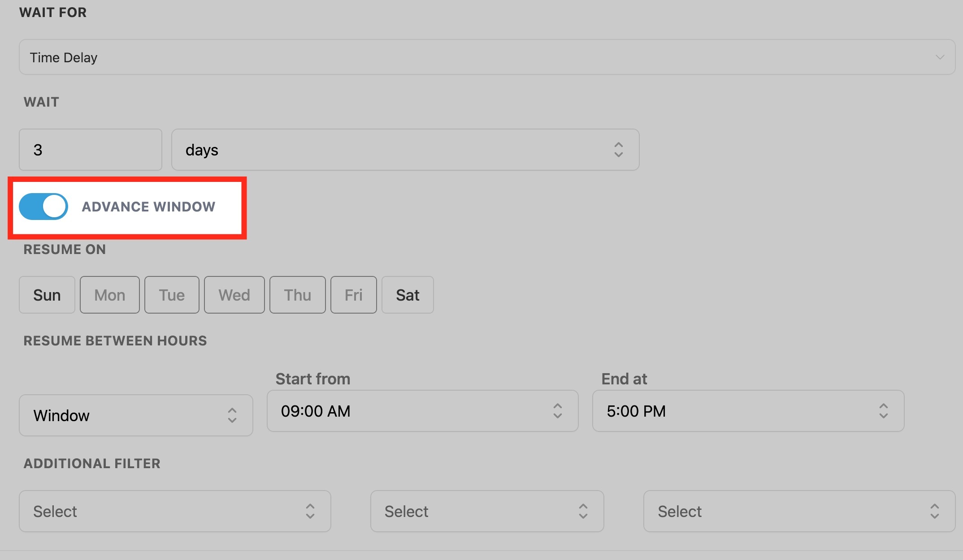Open the last Additional Filter select
963x560 pixels.
(799, 511)
